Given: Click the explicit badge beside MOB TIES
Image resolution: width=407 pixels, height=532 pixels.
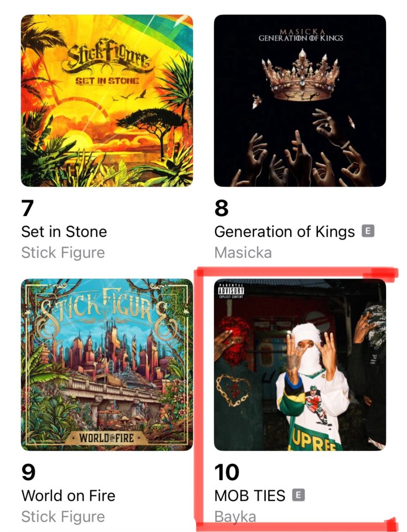Looking at the screenshot, I should [299, 495].
